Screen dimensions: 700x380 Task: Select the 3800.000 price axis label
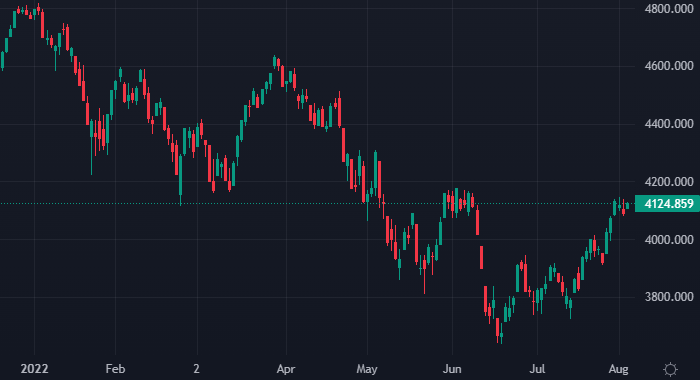669,297
